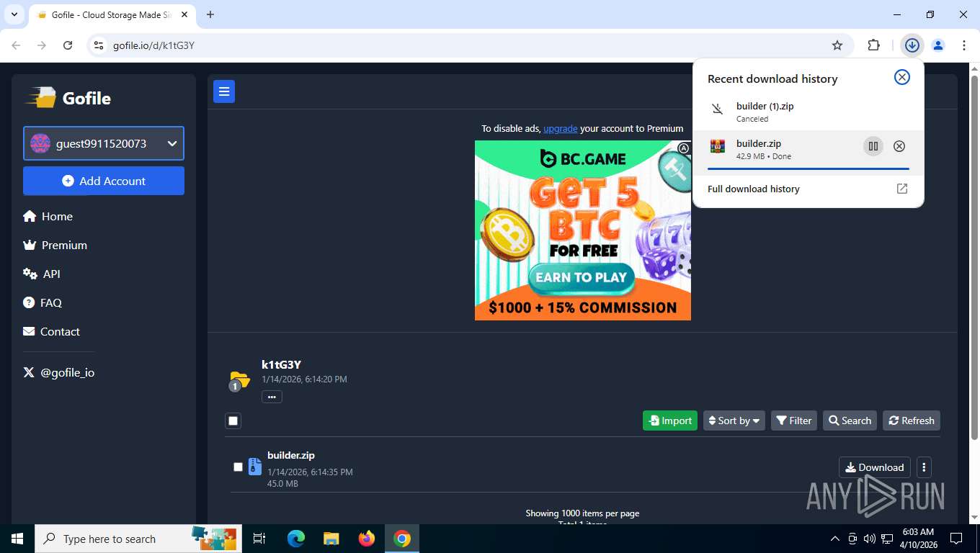Tick the builder.zip checkbox
Viewport: 980px width, 553px height.
tap(238, 467)
